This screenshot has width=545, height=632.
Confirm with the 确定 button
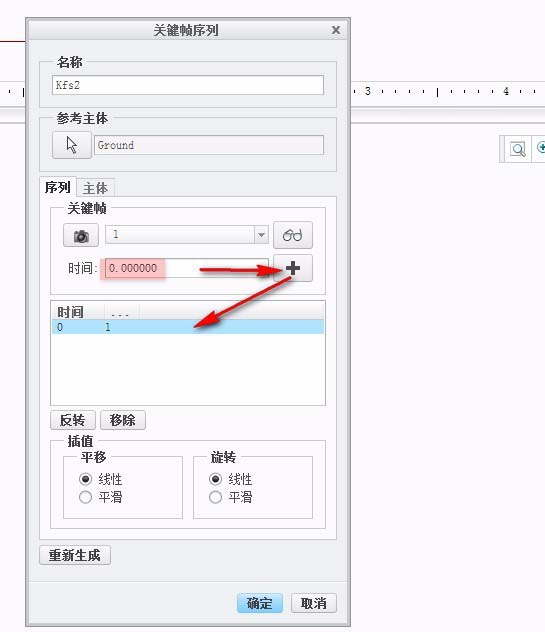click(260, 603)
